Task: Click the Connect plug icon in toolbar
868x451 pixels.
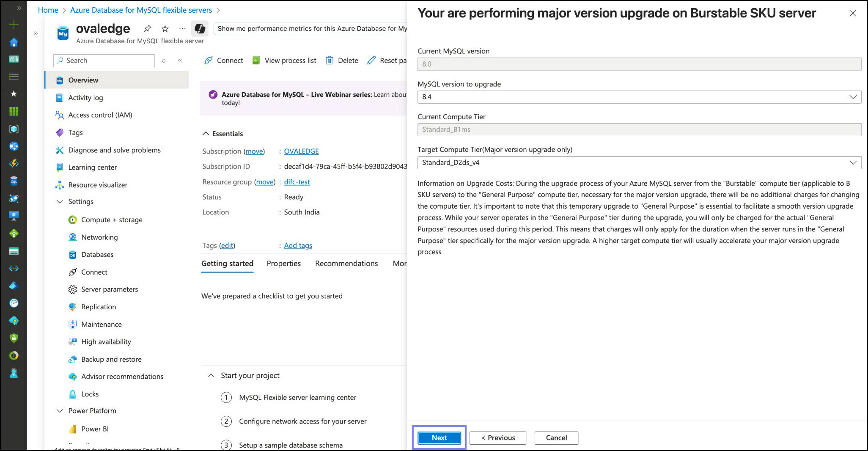Action: click(x=208, y=60)
